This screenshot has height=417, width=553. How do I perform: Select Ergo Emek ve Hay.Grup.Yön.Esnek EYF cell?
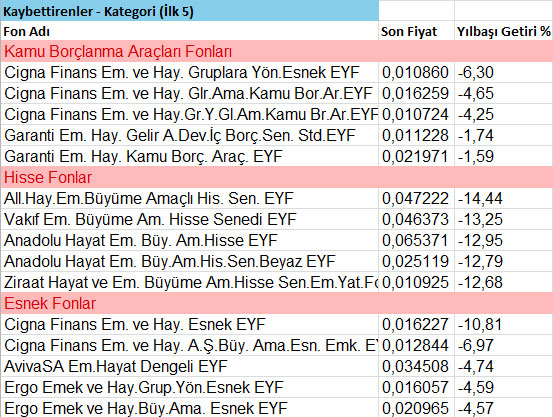[x=190, y=387]
